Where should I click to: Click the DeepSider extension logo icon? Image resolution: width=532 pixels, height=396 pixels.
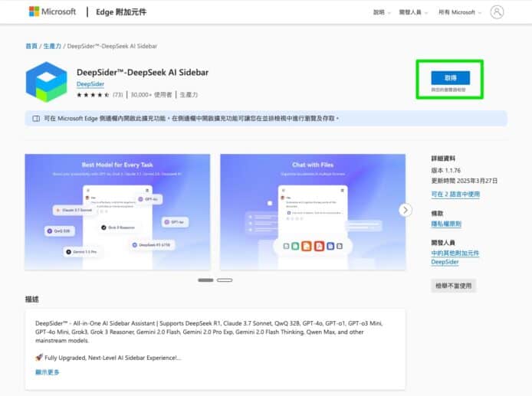tap(46, 82)
